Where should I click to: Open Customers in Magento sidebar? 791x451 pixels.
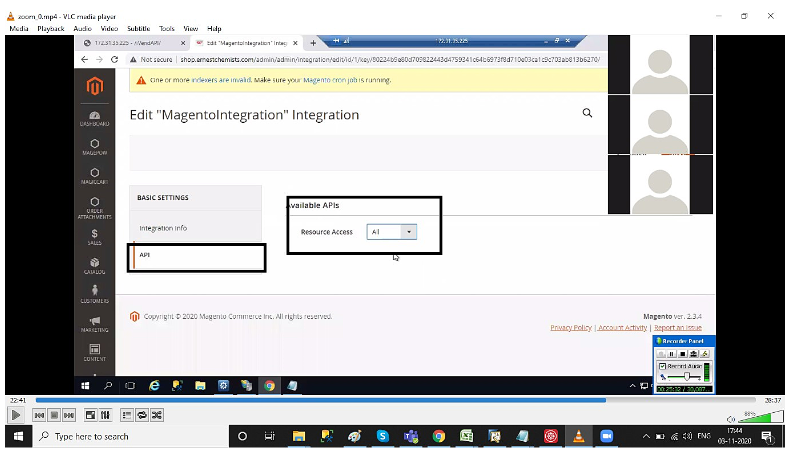pyautogui.click(x=94, y=295)
